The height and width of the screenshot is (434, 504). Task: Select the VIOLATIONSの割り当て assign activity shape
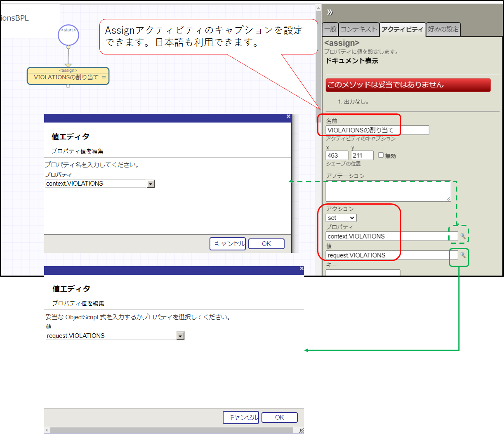point(68,77)
